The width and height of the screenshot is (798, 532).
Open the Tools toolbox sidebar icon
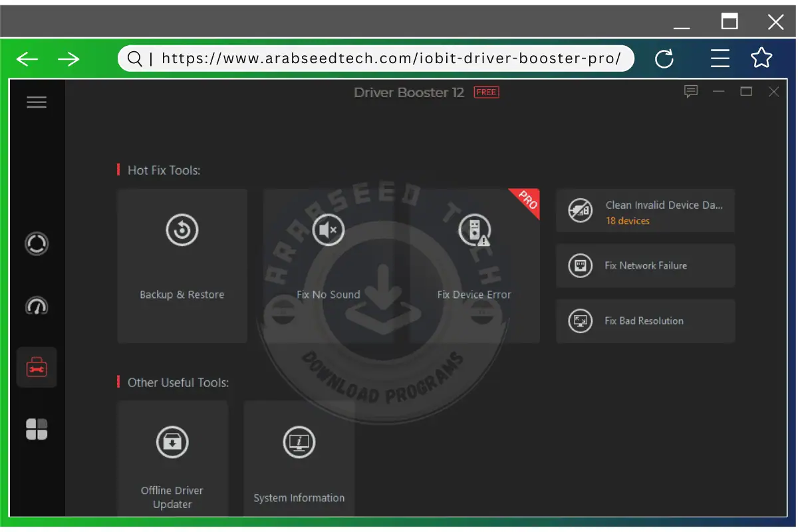(x=37, y=367)
